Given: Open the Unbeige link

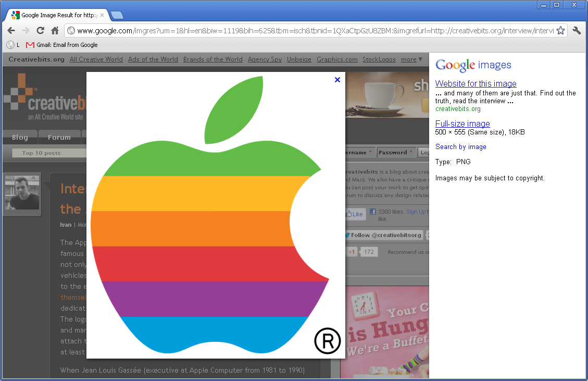Looking at the screenshot, I should [x=299, y=59].
